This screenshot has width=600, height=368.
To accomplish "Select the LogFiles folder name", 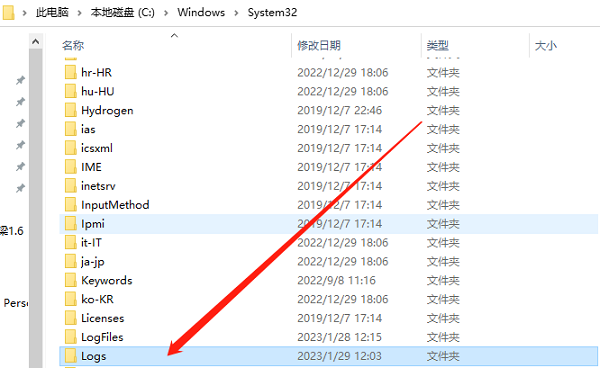I will tap(102, 337).
